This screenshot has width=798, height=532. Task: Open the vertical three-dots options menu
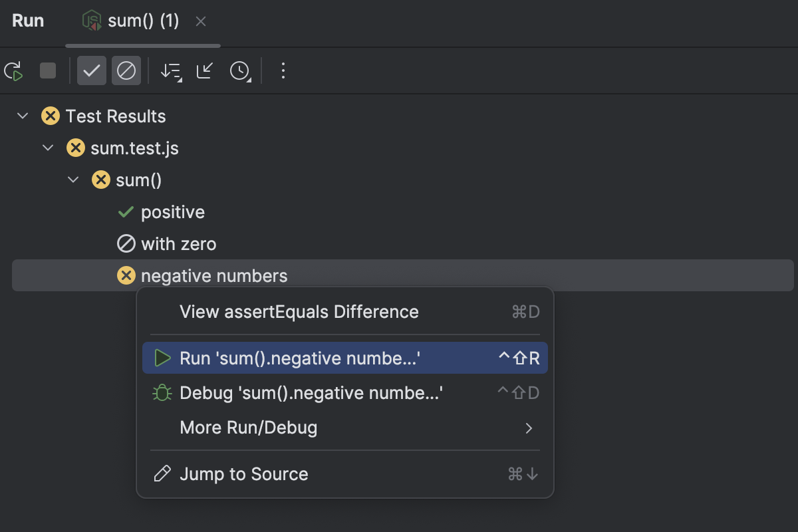(x=283, y=70)
